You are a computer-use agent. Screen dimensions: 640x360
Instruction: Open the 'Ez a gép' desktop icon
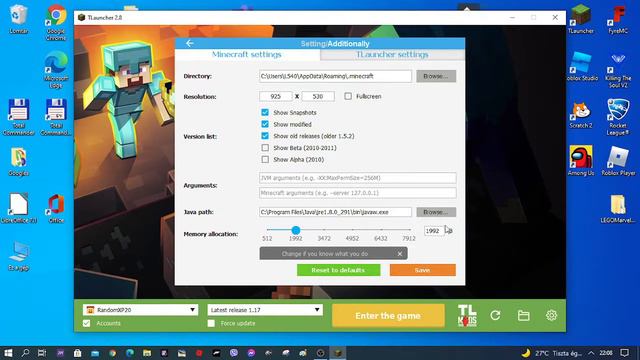(18, 256)
